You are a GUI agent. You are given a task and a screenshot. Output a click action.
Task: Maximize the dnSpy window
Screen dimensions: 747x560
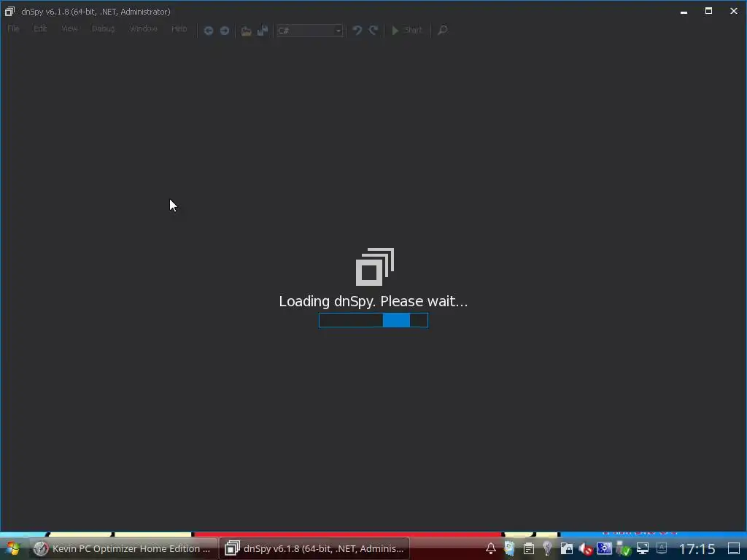pyautogui.click(x=709, y=12)
